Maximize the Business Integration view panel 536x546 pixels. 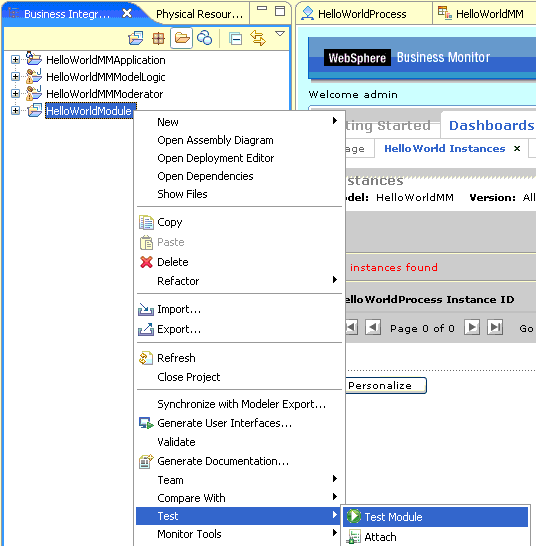tap(280, 11)
